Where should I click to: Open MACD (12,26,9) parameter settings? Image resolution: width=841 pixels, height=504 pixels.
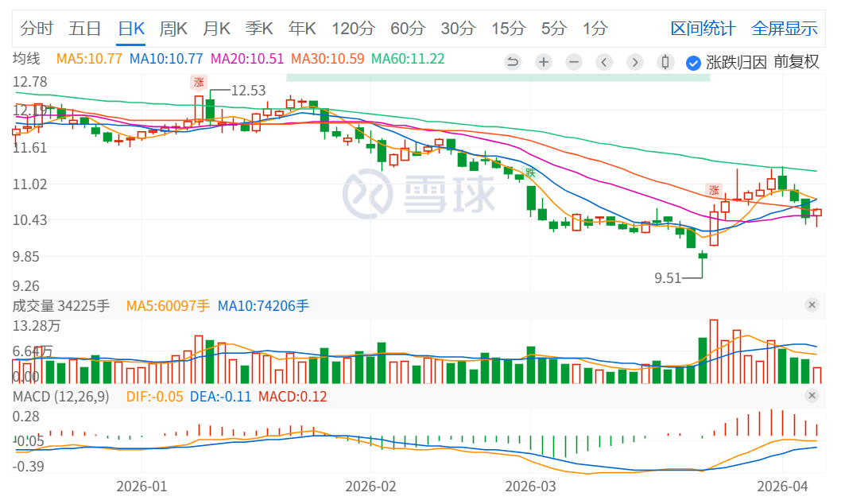click(61, 396)
